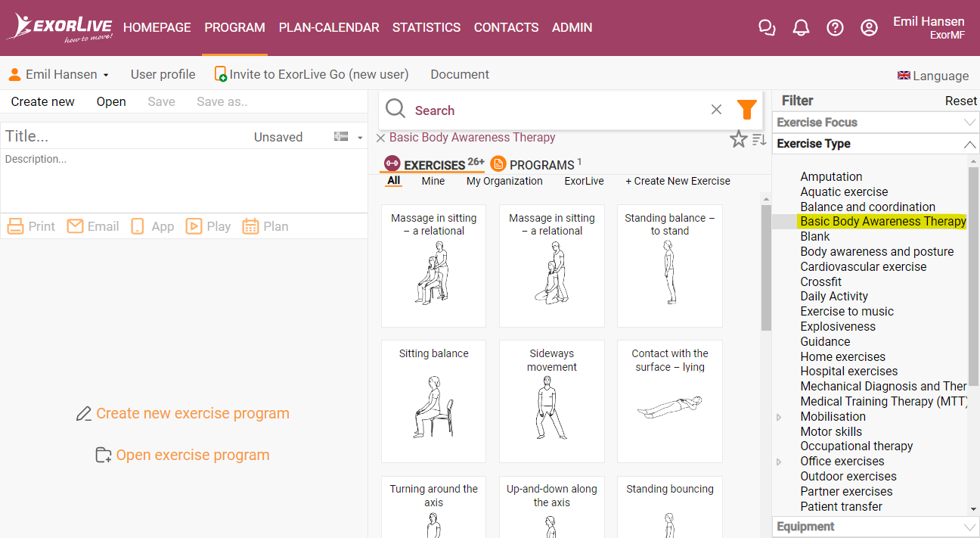This screenshot has height=538, width=980.
Task: Open the Language selector
Action: [932, 76]
